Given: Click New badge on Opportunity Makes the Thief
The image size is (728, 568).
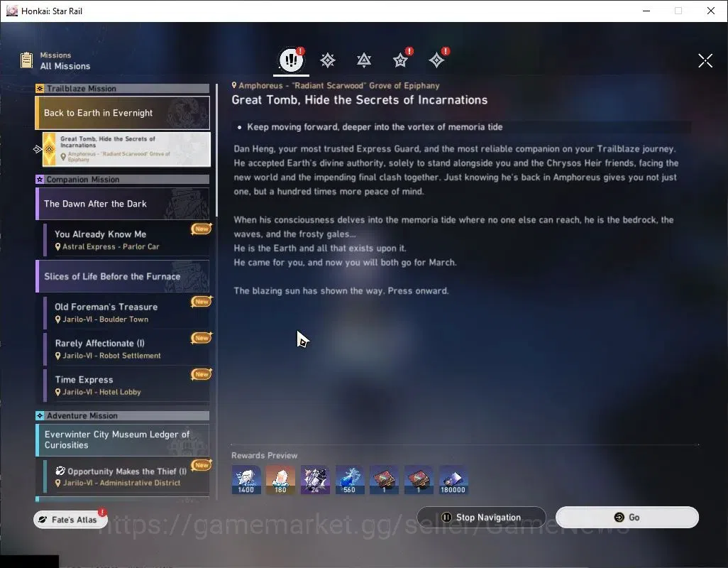Looking at the screenshot, I should tap(202, 465).
